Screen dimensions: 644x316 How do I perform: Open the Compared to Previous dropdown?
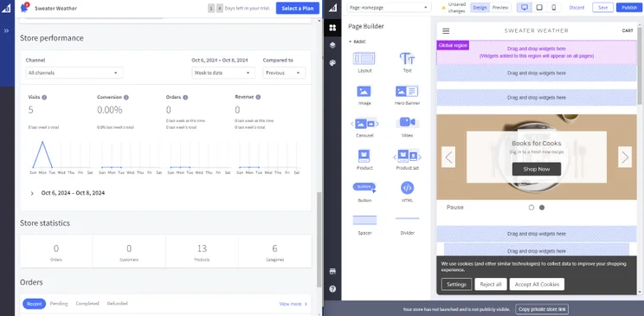point(284,73)
